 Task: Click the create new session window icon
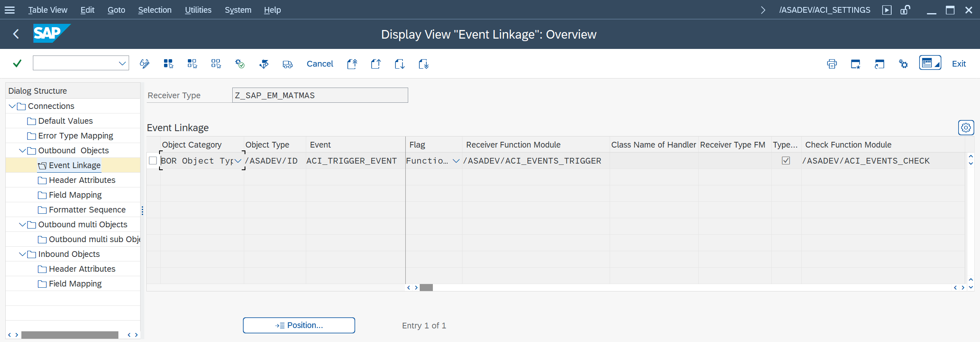(x=855, y=64)
